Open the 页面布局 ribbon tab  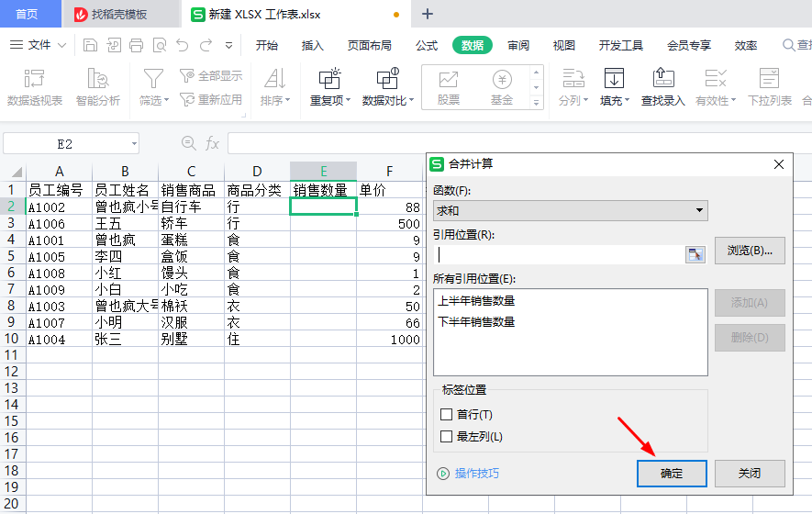tap(369, 46)
